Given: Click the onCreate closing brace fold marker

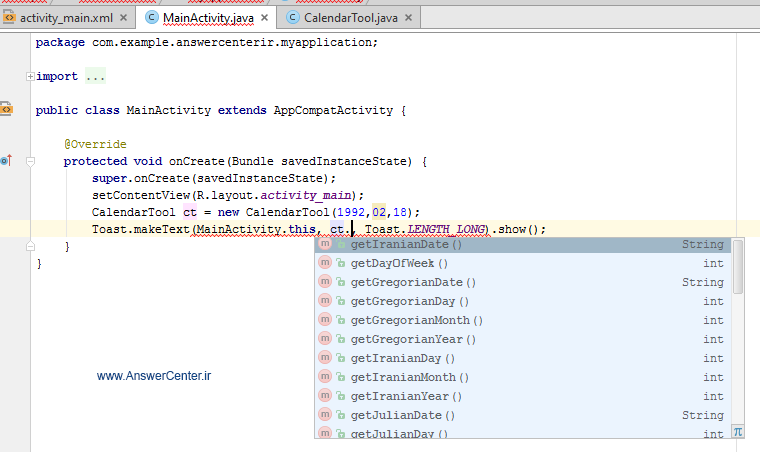Looking at the screenshot, I should [30, 246].
